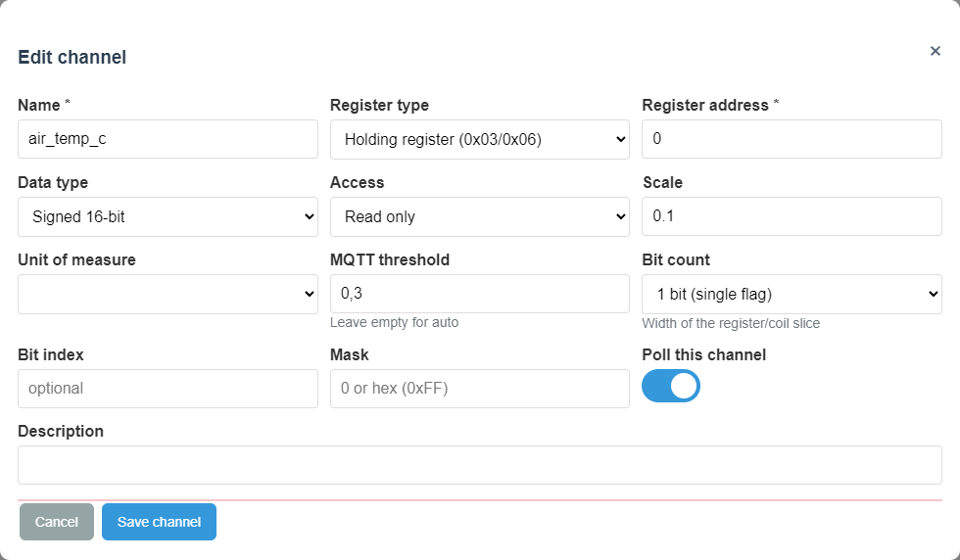Focus the Bit index optional field
960x560 pixels.
click(x=168, y=389)
